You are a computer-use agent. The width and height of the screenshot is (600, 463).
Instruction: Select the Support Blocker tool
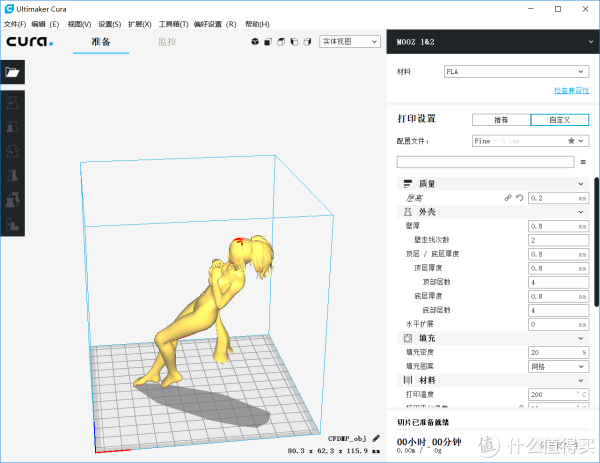coord(12,224)
